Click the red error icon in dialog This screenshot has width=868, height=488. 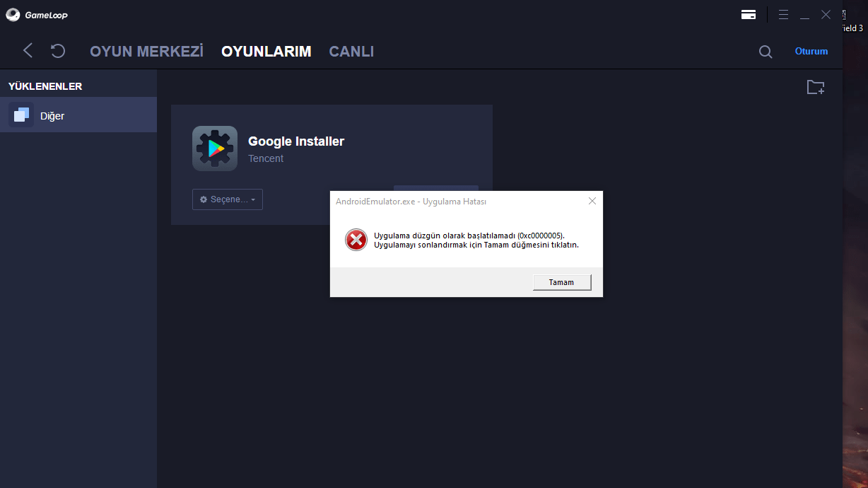pyautogui.click(x=356, y=240)
